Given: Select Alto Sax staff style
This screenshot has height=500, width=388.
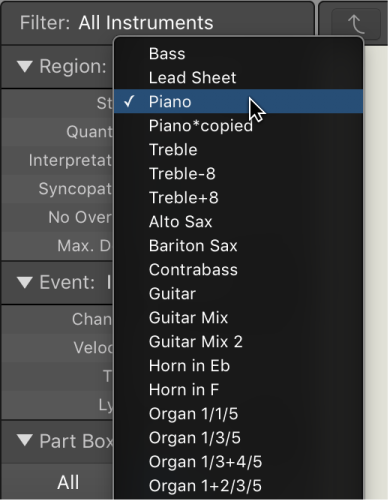Looking at the screenshot, I should [x=238, y=222].
